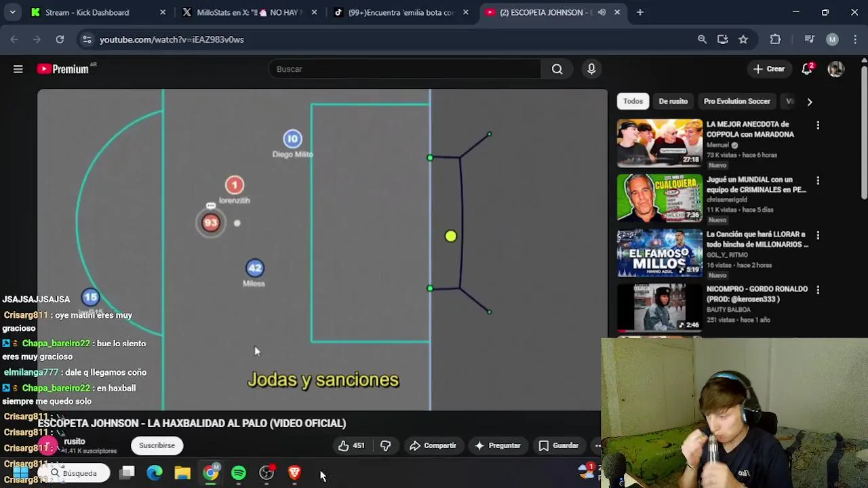The height and width of the screenshot is (488, 868).
Task: Open Chrome zoom magnifier icon
Action: coord(703,39)
